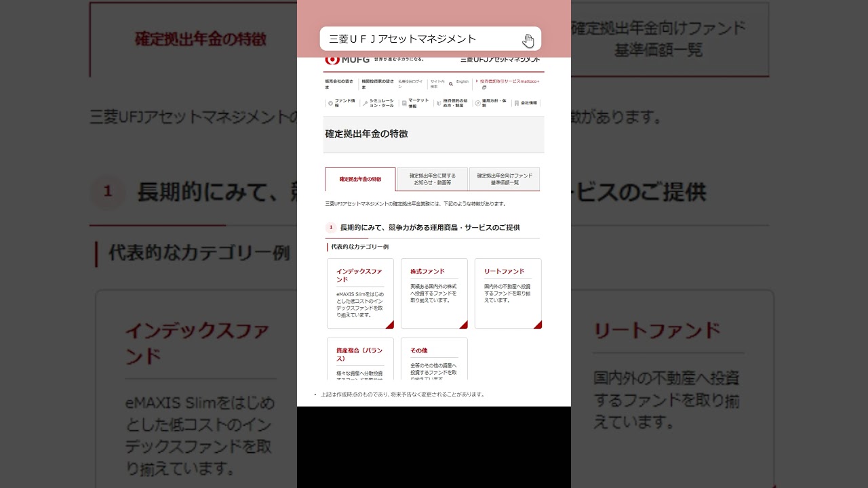Click eMAXIS Slim description in インデックスファンド card
Viewport: 868px width, 488px height.
click(x=359, y=304)
